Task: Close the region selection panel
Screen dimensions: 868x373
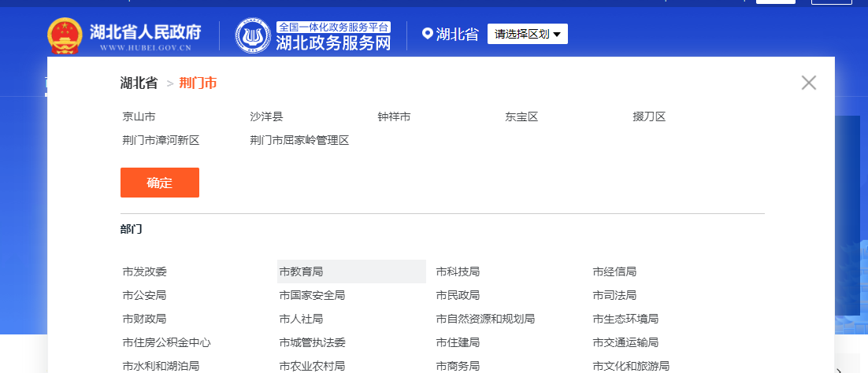Action: click(x=808, y=83)
